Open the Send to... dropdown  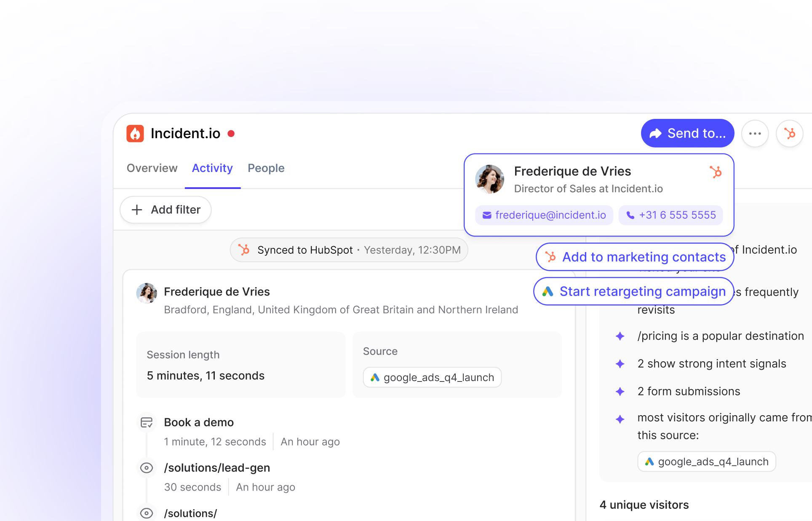pyautogui.click(x=687, y=134)
